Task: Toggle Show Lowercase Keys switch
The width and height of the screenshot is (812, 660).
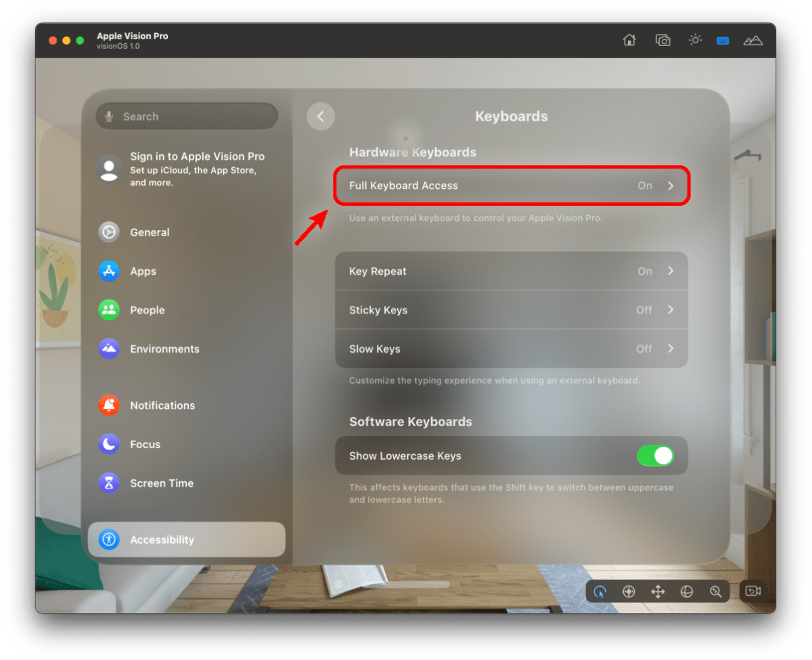Action: (655, 456)
